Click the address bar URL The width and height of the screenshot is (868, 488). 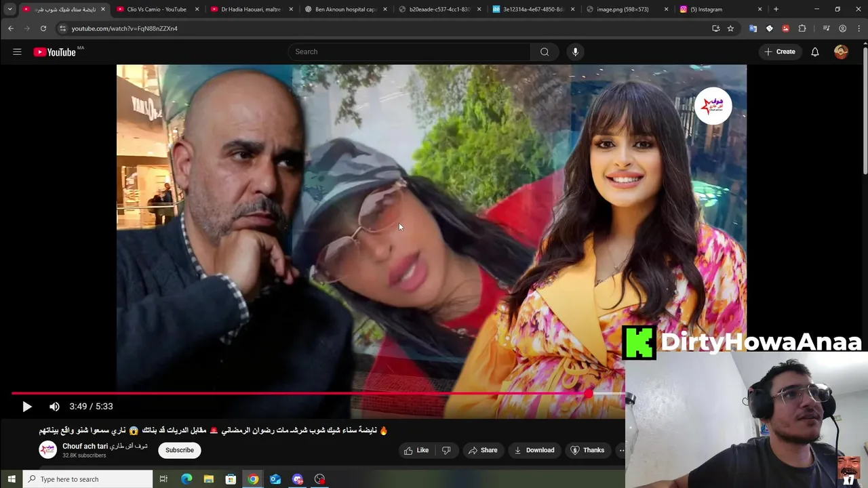[x=125, y=28]
